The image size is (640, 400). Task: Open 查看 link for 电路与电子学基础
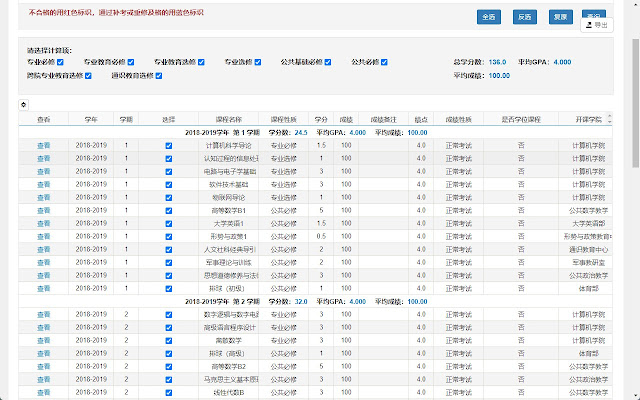[x=44, y=171]
